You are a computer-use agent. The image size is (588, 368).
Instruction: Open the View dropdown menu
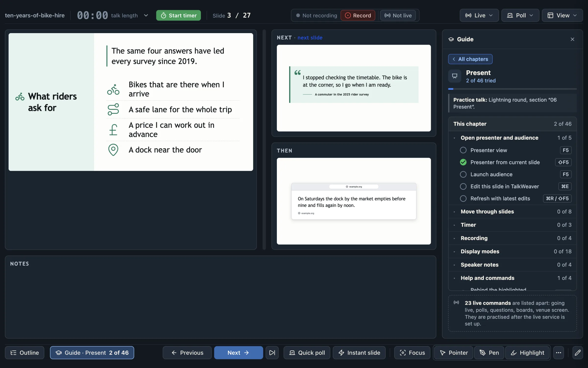pyautogui.click(x=562, y=15)
